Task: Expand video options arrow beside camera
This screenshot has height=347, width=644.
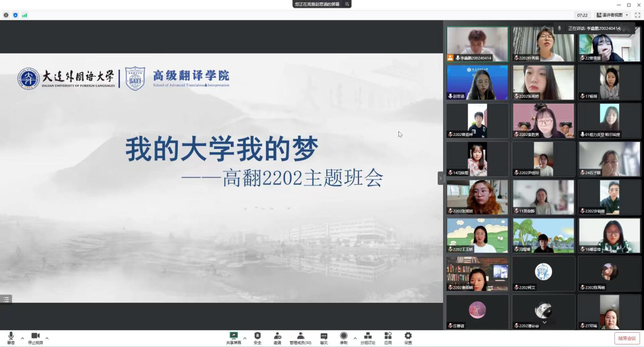Action: (x=47, y=338)
